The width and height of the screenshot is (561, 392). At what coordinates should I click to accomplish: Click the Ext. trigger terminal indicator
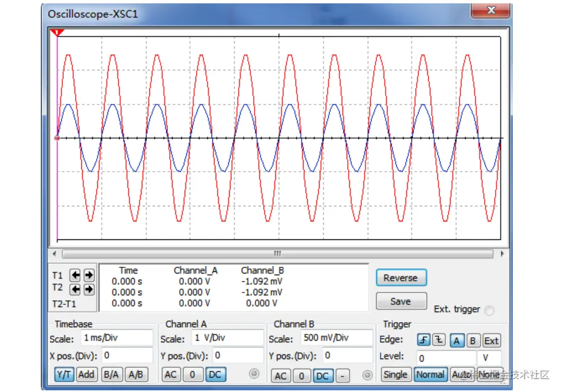[489, 310]
